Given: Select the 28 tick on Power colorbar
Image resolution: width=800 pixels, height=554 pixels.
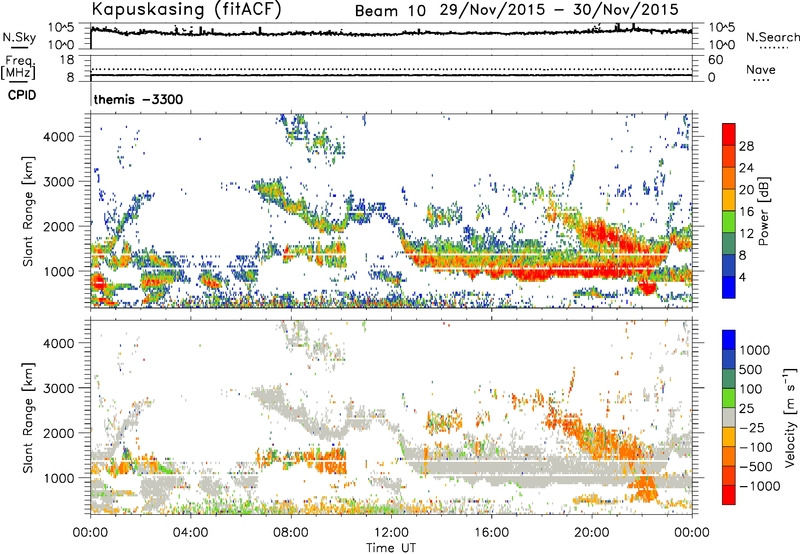Looking at the screenshot, I should [746, 146].
